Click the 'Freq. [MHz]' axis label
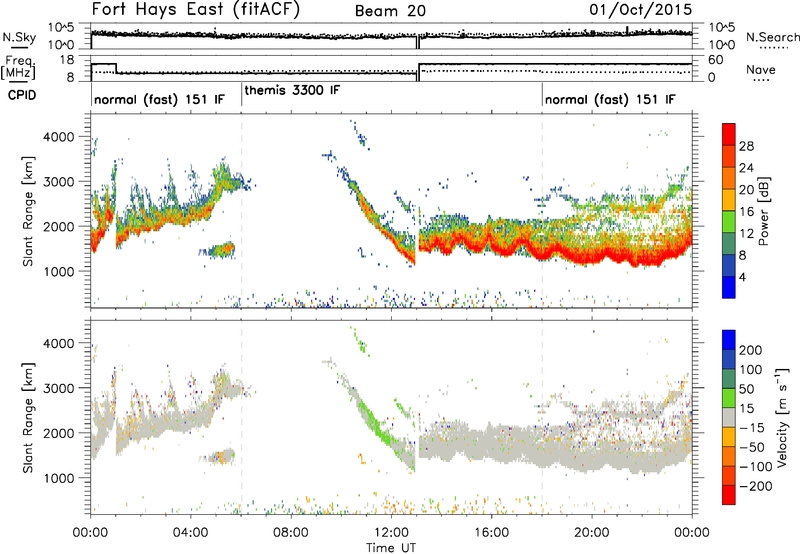 tap(18, 67)
